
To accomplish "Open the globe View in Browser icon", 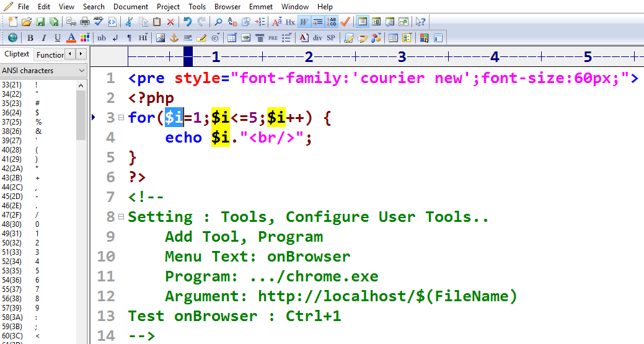I will pyautogui.click(x=12, y=38).
